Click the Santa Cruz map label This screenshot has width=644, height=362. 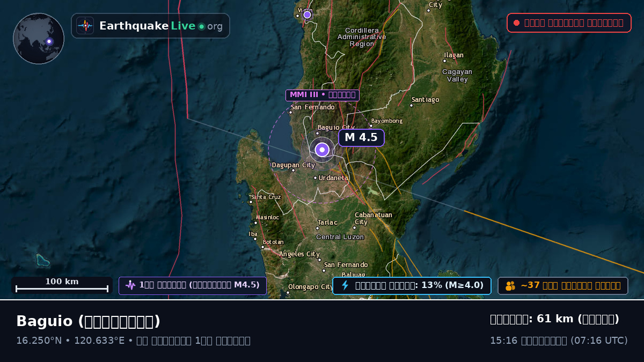[266, 197]
